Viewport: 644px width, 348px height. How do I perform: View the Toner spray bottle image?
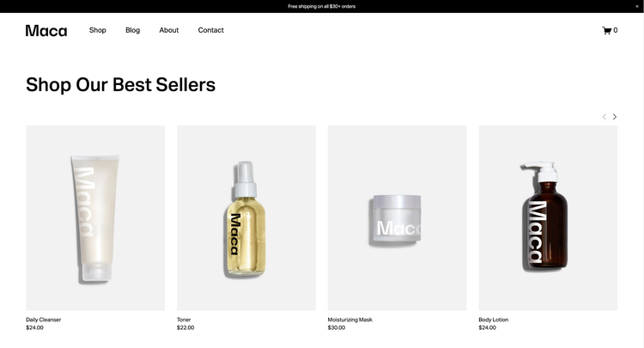point(246,217)
